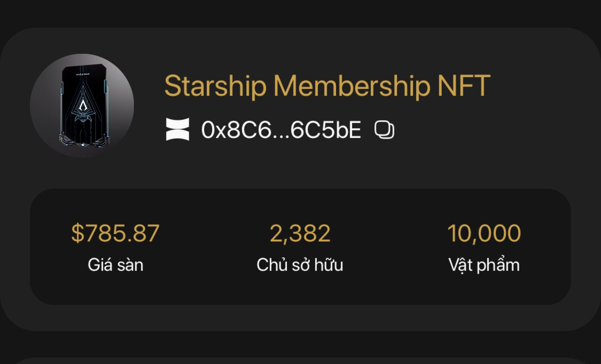Tap the Giá sàn label
This screenshot has width=601, height=364.
point(116,265)
